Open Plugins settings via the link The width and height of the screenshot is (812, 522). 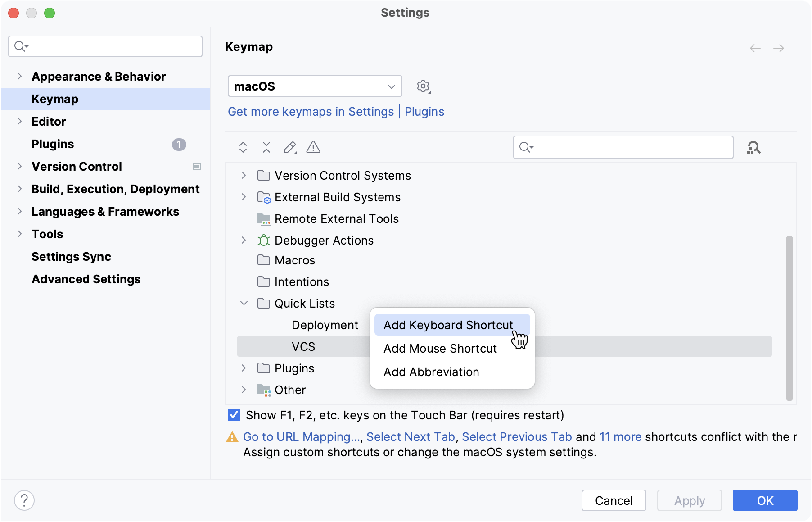click(424, 111)
